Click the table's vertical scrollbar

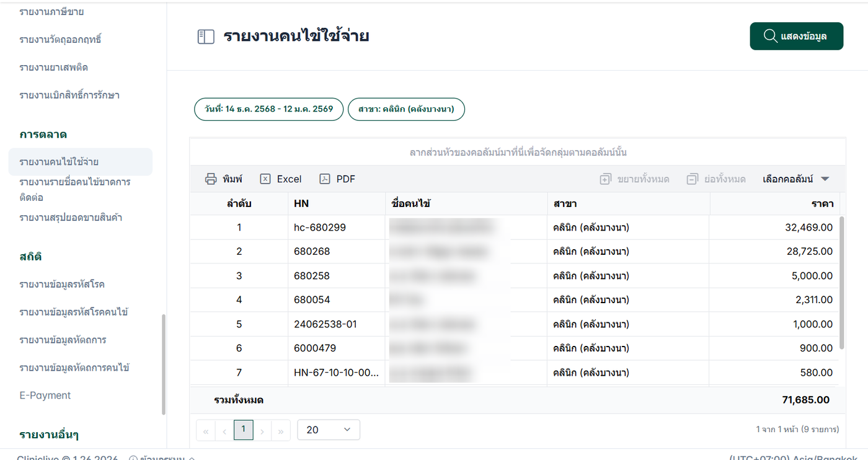click(x=841, y=283)
